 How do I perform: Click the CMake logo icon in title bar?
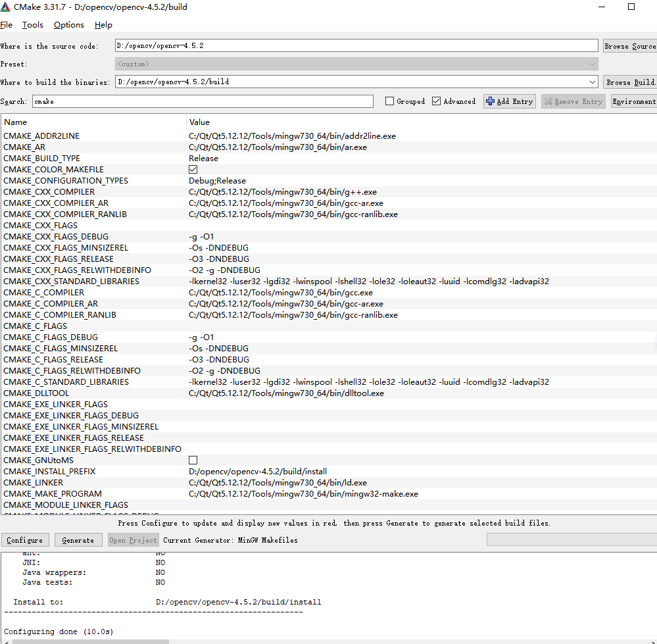(x=5, y=7)
